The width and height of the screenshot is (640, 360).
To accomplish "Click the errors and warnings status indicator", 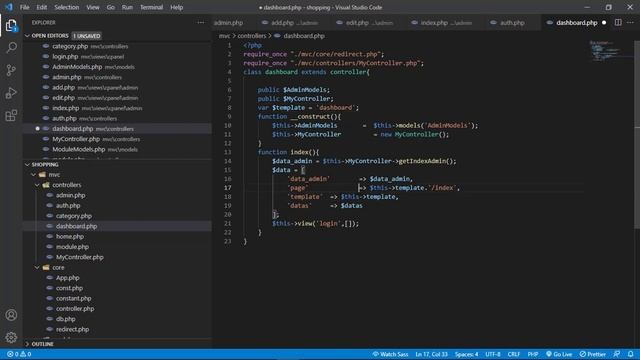I will click(19, 354).
